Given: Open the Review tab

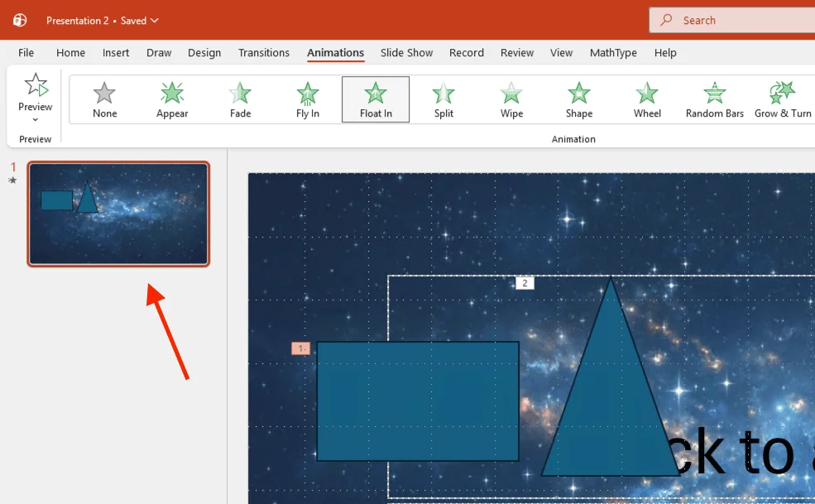Looking at the screenshot, I should tap(517, 52).
